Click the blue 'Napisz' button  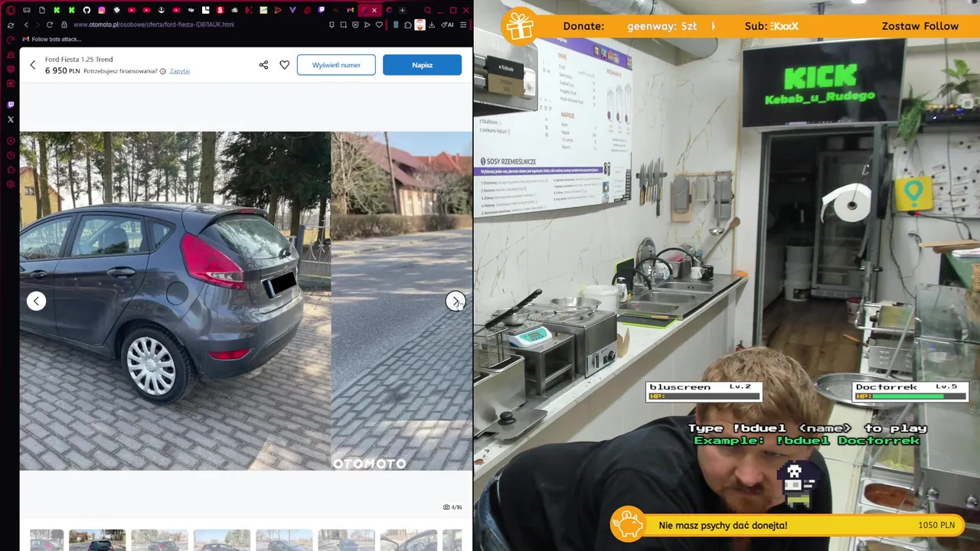pyautogui.click(x=422, y=65)
